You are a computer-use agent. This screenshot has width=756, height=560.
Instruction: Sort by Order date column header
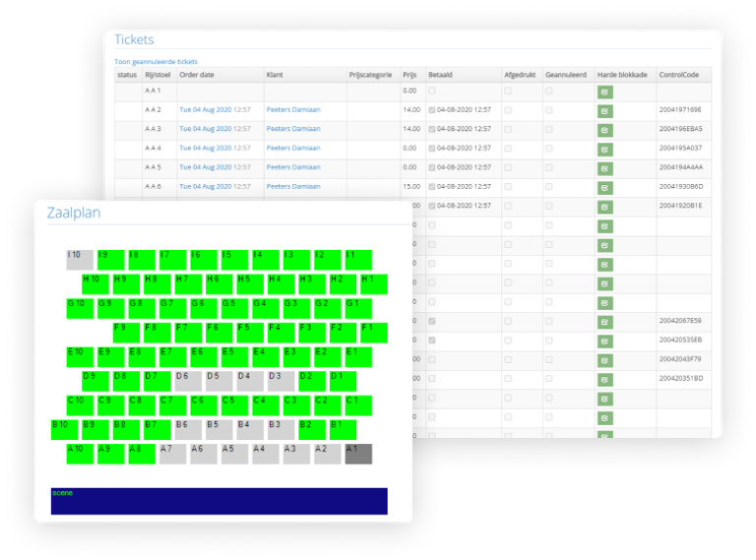pos(197,75)
